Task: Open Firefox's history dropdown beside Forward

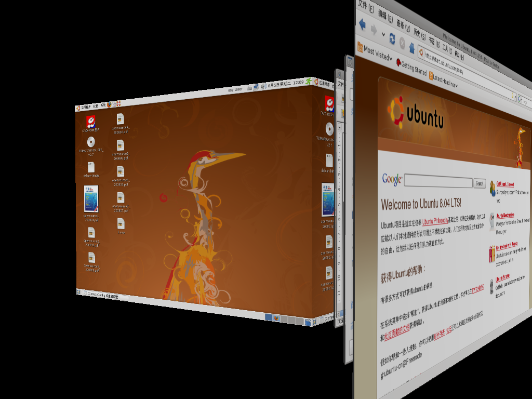Action: (x=383, y=34)
